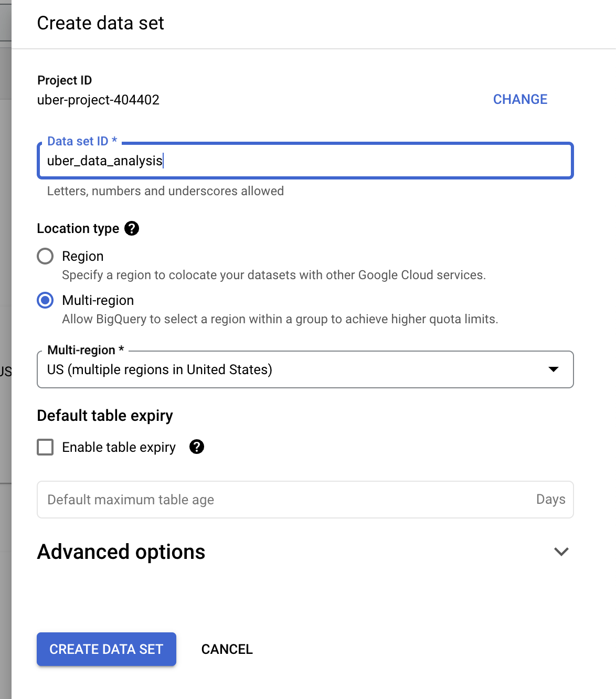The height and width of the screenshot is (699, 616).
Task: Click the "Region" option label text
Action: click(83, 256)
